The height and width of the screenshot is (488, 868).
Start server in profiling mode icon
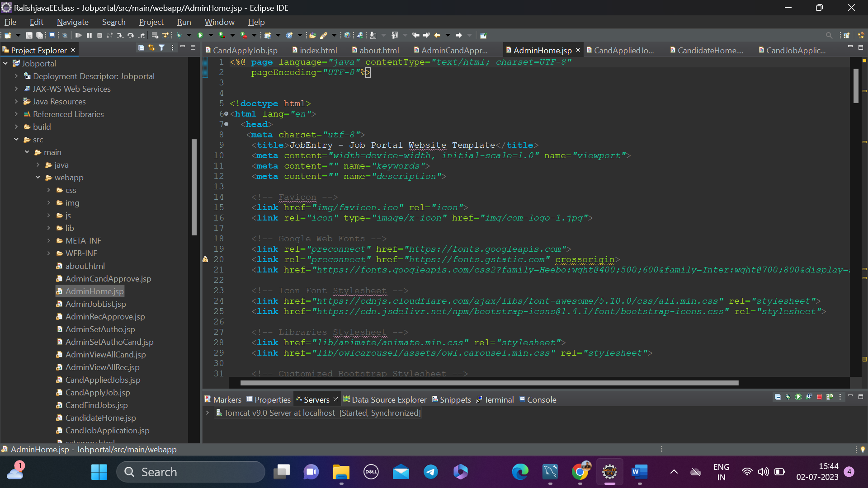tap(809, 398)
